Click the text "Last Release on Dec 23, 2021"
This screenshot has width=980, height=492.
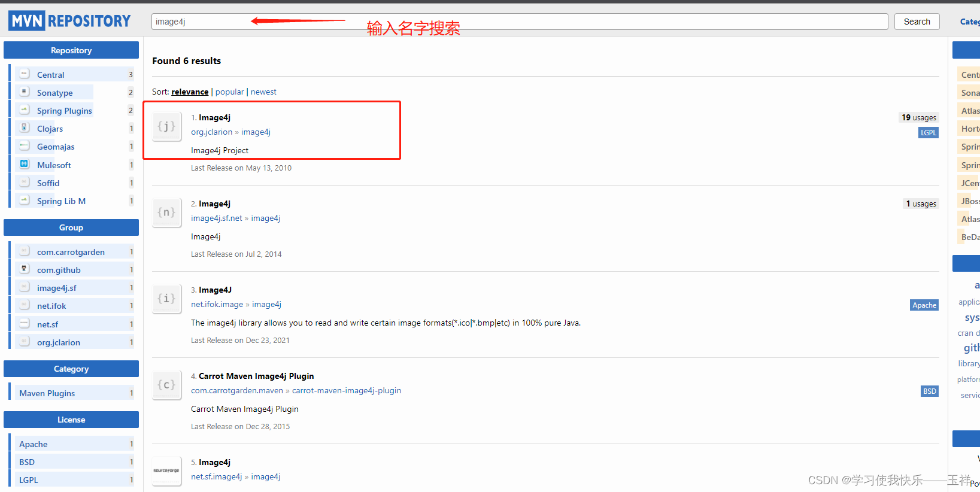[240, 340]
